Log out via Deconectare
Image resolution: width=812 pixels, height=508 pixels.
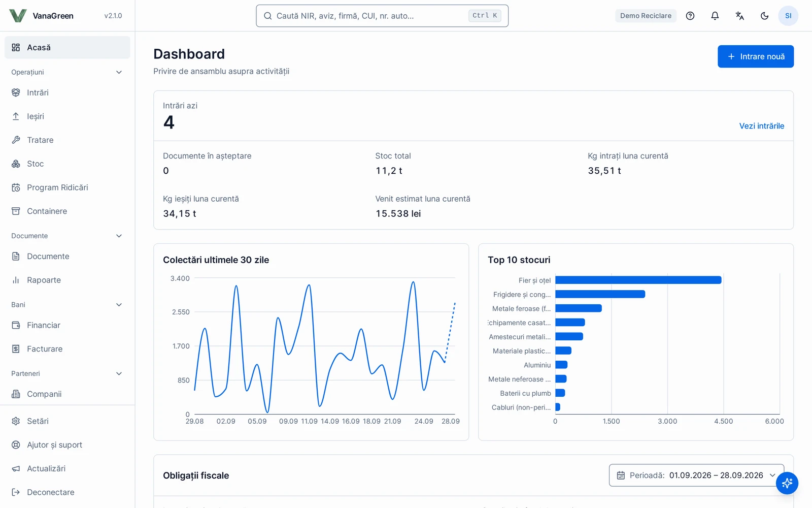coord(67,492)
